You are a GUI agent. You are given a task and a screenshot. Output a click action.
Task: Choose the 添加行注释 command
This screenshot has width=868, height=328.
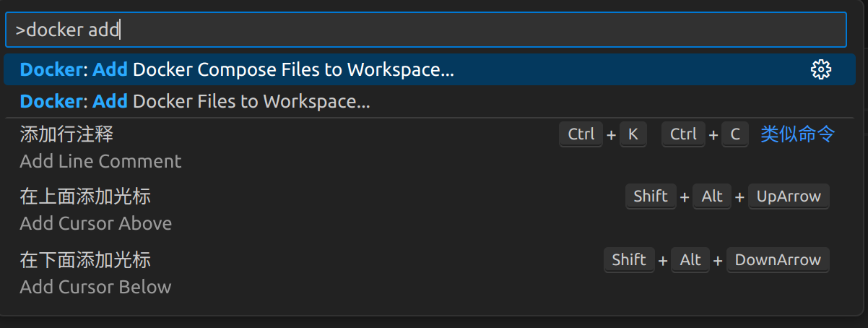click(x=430, y=147)
